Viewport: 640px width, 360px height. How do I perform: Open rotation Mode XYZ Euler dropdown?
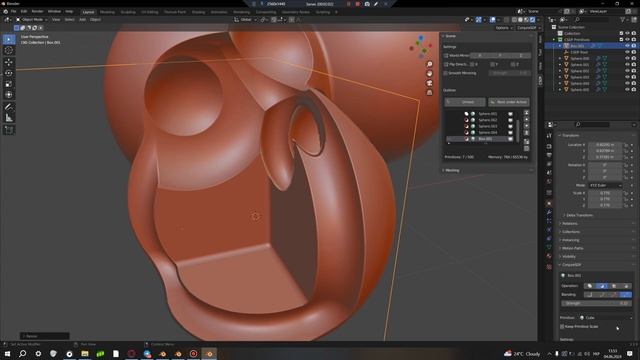tap(605, 185)
